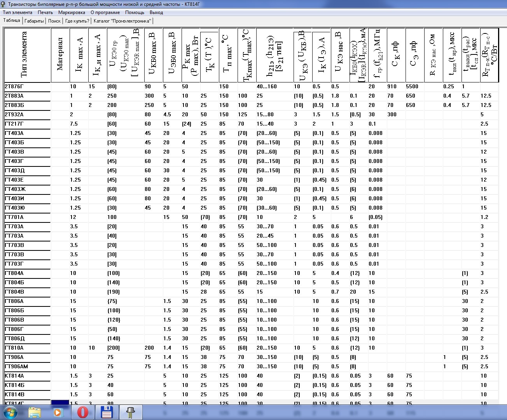Open the Тип элемента menu

(x=18, y=12)
